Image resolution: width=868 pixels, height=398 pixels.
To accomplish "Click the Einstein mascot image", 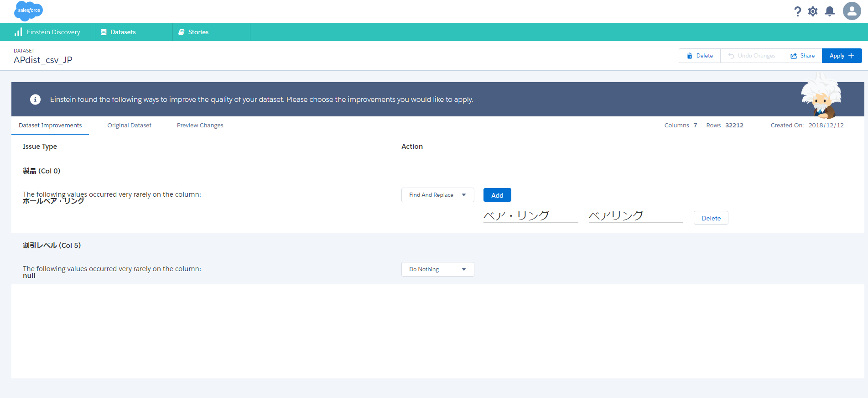I will point(821,97).
